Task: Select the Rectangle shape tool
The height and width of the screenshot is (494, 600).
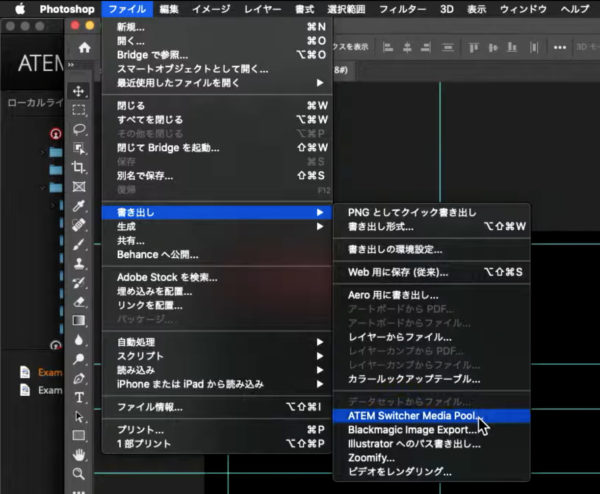Action: click(x=79, y=435)
